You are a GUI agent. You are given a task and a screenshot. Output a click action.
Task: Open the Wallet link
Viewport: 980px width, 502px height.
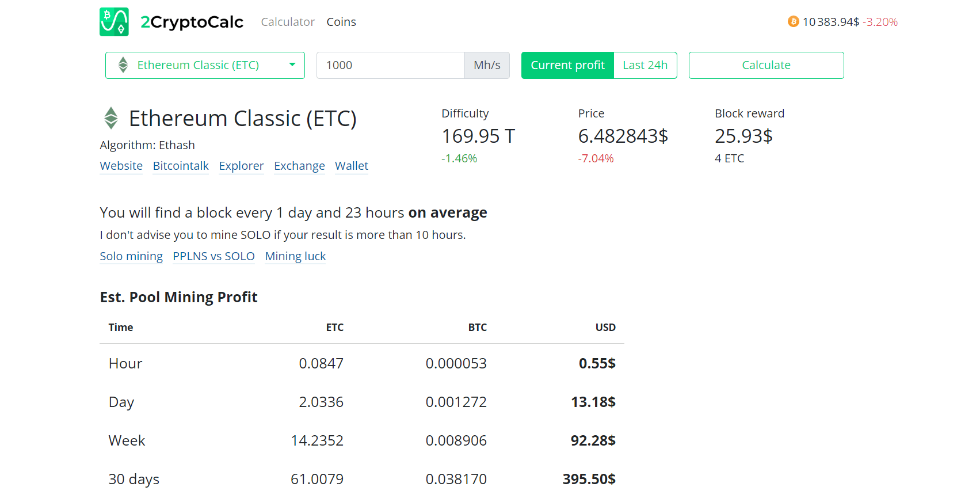point(352,166)
